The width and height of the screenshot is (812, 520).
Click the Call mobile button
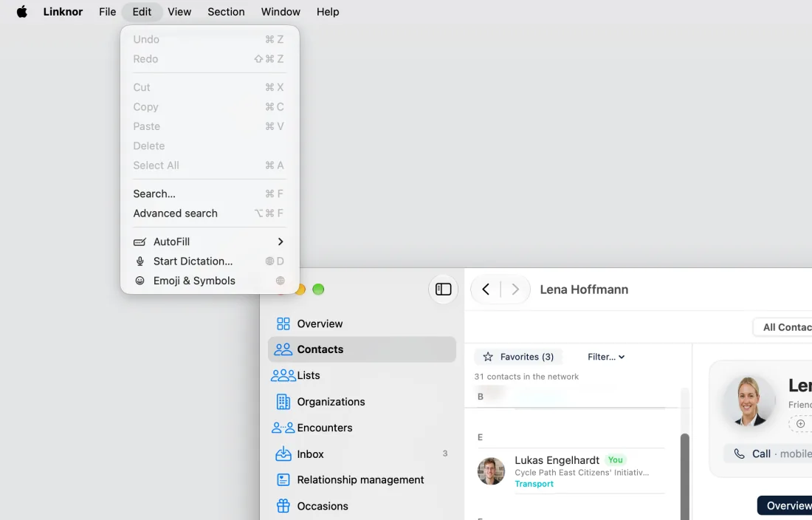tap(768, 454)
